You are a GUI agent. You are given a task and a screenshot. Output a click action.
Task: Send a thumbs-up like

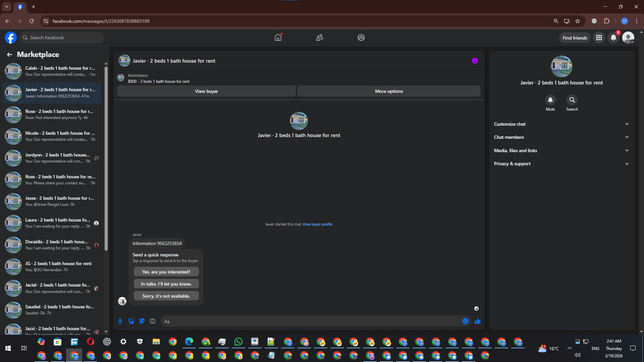click(478, 321)
